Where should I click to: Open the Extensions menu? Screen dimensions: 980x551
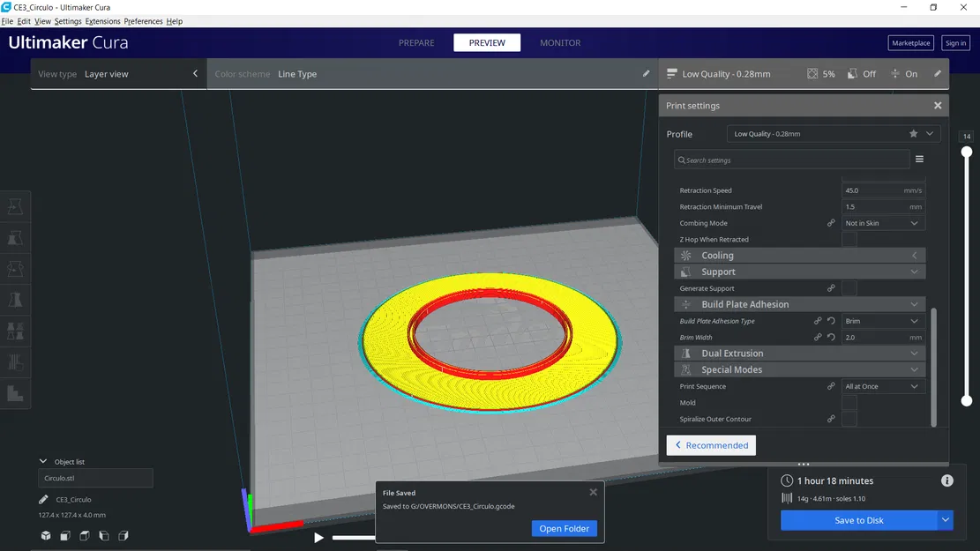click(102, 21)
